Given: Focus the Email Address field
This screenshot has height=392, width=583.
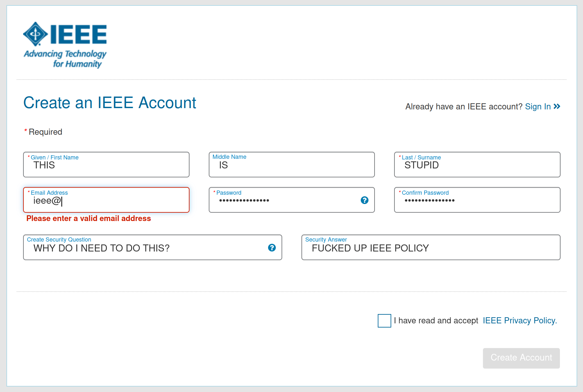Looking at the screenshot, I should (x=106, y=200).
